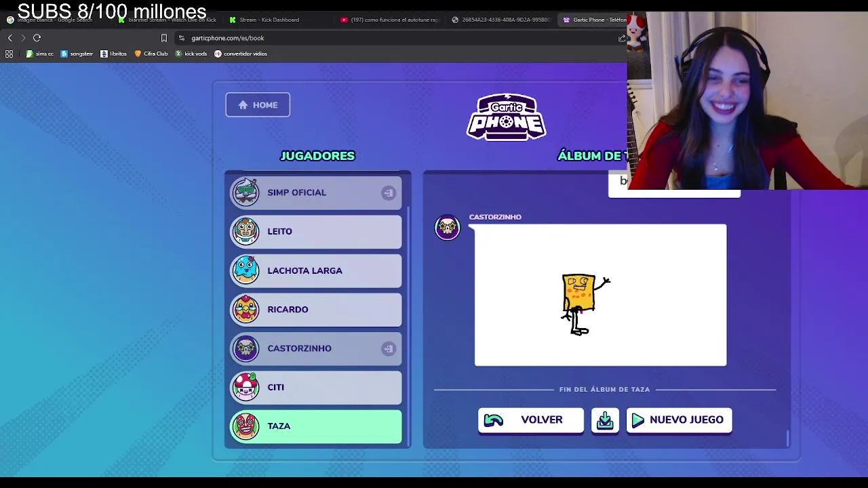Viewport: 868px width, 488px height.
Task: Click CASTORZINHO's avatar above the drawing
Action: (x=448, y=227)
